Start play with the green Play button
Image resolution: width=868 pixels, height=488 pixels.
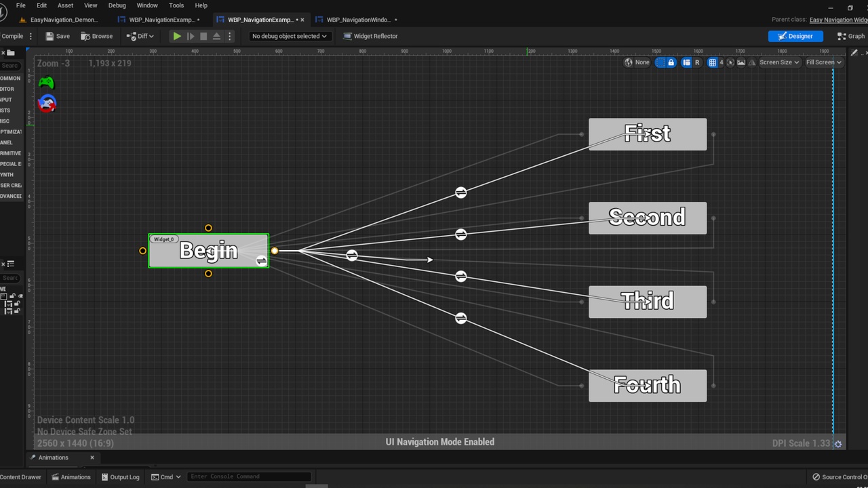pyautogui.click(x=177, y=36)
